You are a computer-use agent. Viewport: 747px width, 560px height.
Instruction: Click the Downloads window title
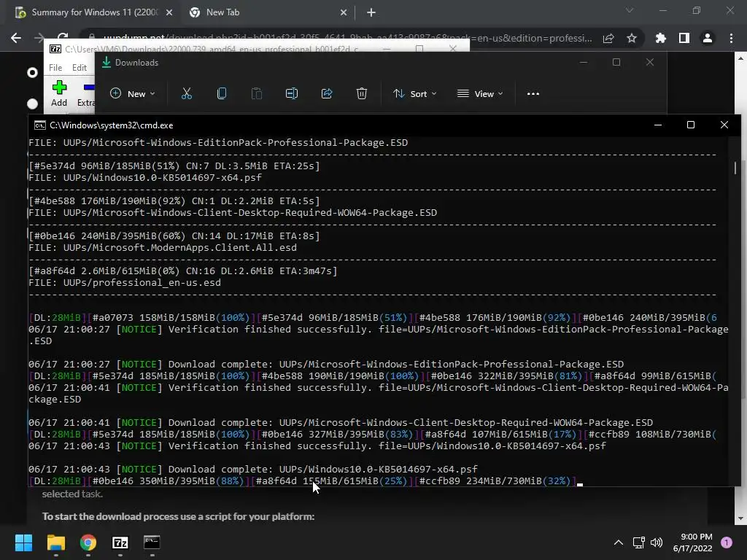click(x=136, y=63)
